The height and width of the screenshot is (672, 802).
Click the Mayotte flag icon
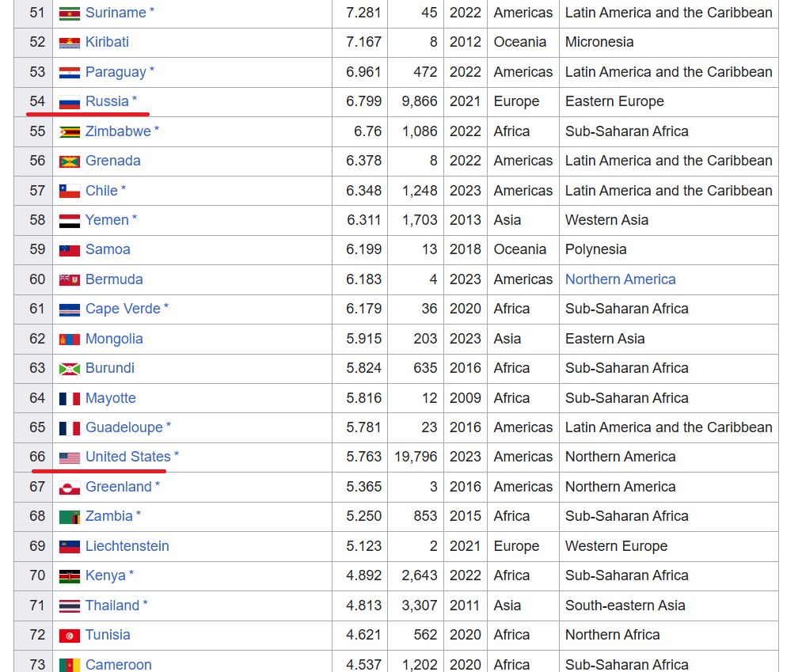point(69,398)
